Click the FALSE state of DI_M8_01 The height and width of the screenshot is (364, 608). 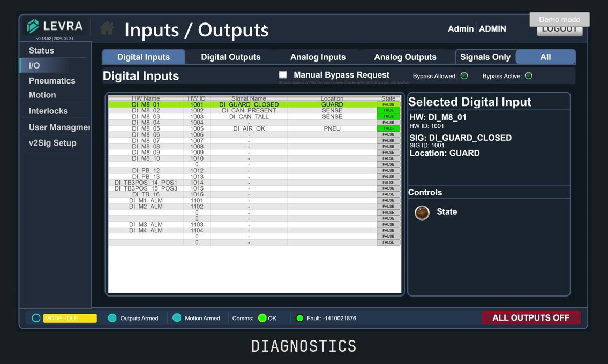(388, 105)
